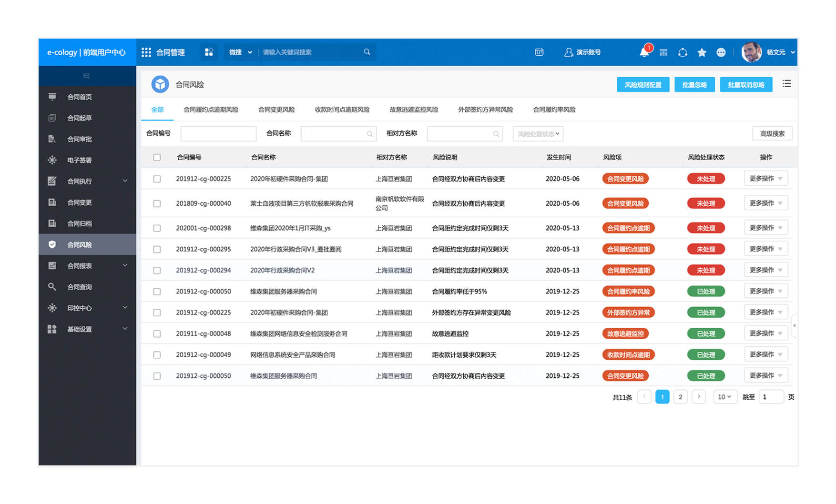
Task: Open the user menu arrow next to 杨文元
Action: click(793, 52)
